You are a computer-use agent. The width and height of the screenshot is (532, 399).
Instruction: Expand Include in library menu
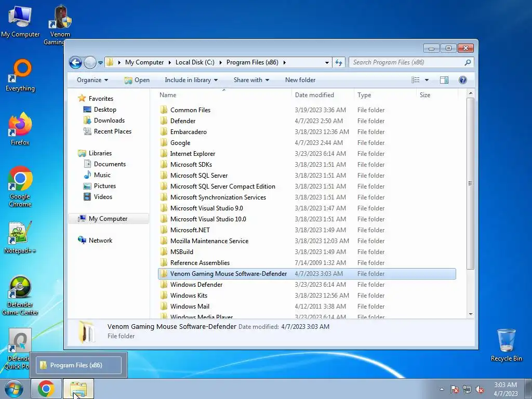pos(191,80)
